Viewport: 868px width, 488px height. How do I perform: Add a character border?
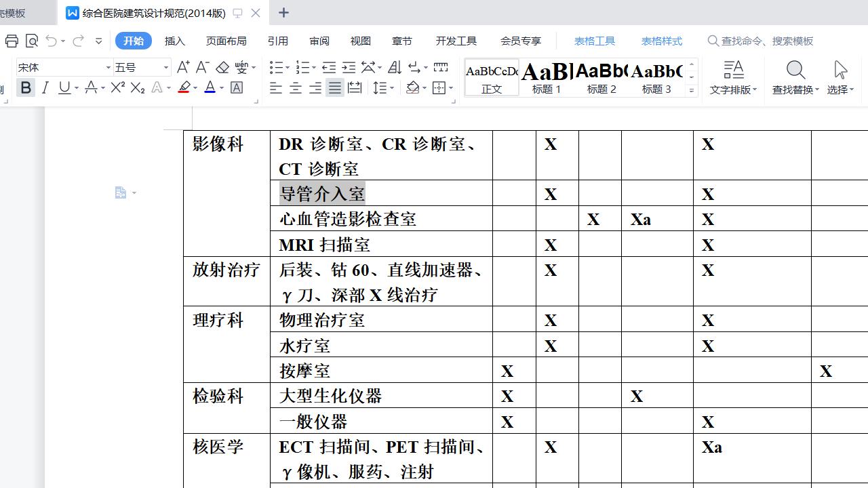237,87
